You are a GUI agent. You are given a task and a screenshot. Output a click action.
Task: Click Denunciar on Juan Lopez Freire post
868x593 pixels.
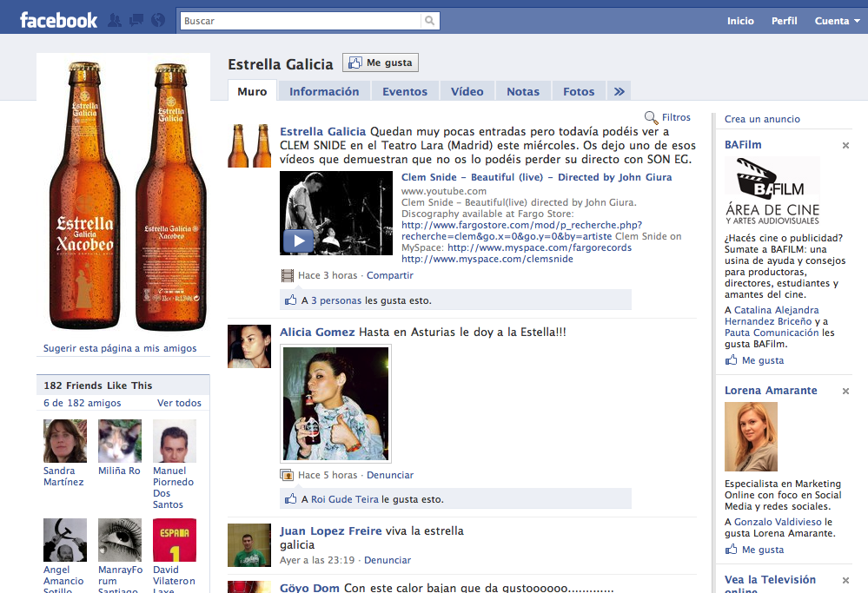388,560
